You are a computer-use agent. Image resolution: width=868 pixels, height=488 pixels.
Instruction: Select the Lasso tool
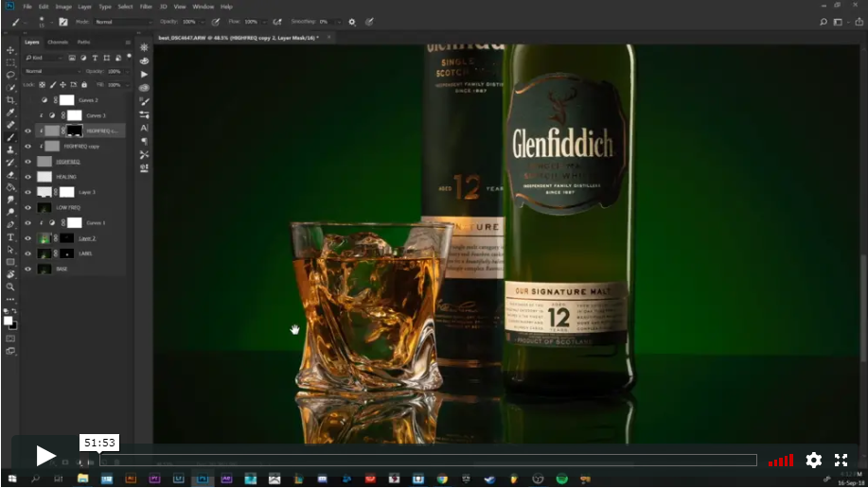click(10, 75)
